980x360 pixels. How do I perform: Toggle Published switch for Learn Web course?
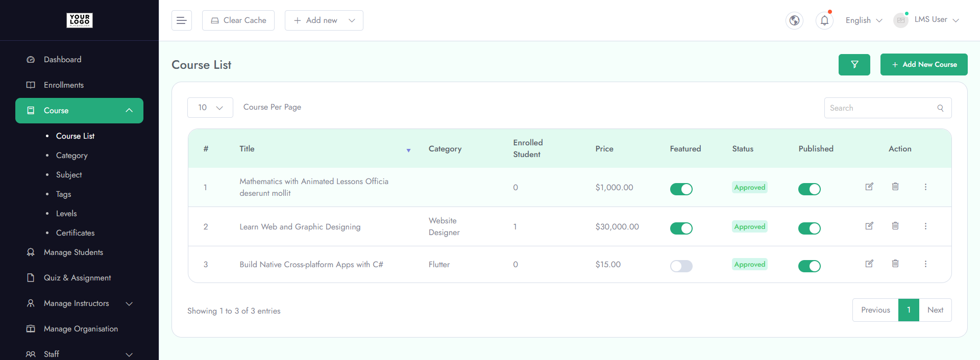coord(810,228)
